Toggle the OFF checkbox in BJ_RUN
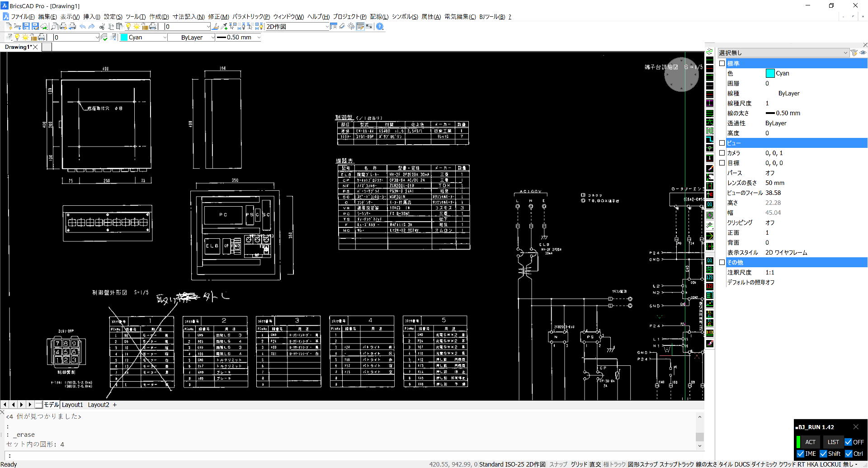Viewport: 868px width, 468px height. click(x=848, y=442)
